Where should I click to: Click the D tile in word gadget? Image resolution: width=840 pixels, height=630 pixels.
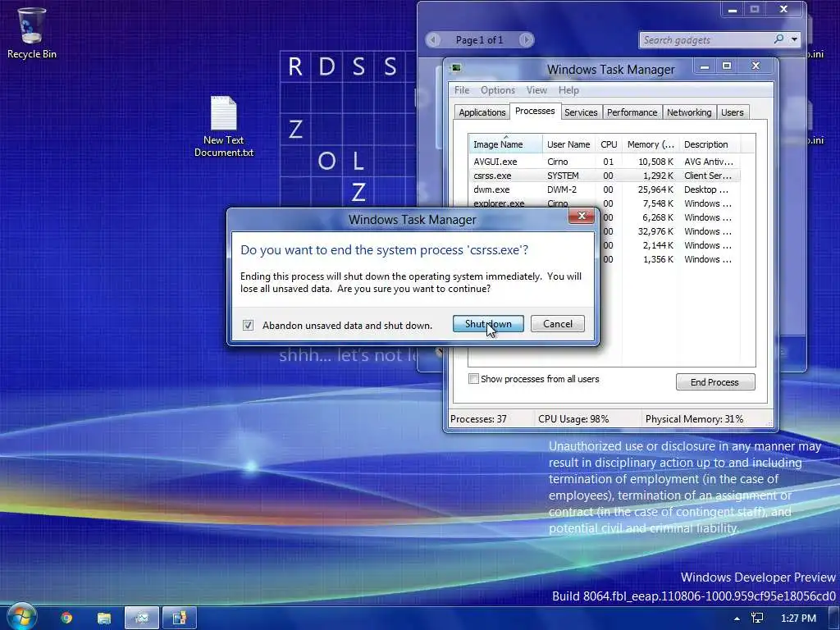[x=326, y=67]
